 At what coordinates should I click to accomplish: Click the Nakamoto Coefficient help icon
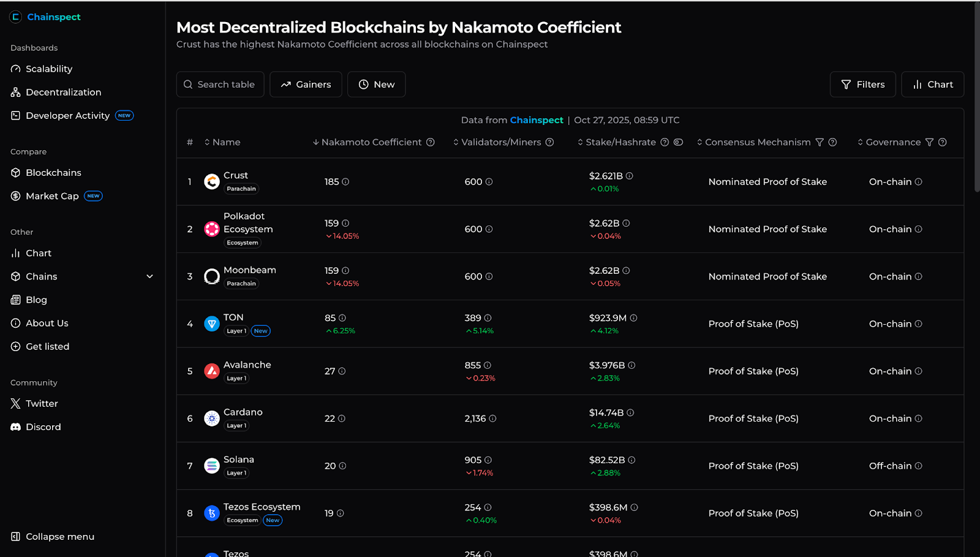tap(431, 142)
